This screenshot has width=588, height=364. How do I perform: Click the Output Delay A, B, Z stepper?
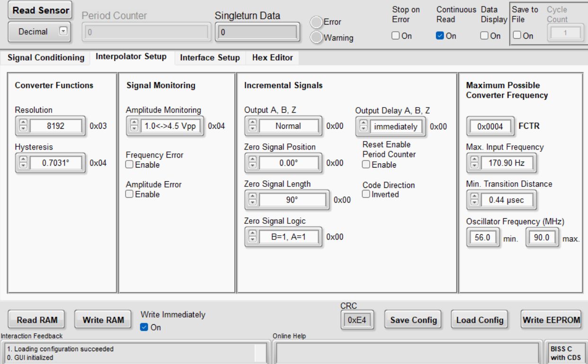(364, 126)
